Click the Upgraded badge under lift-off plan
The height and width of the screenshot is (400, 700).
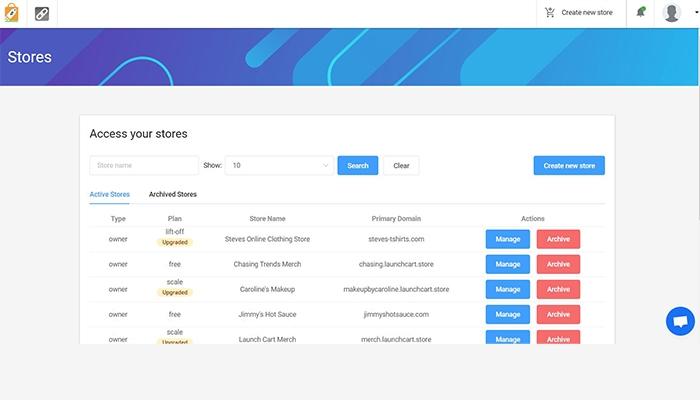point(175,242)
